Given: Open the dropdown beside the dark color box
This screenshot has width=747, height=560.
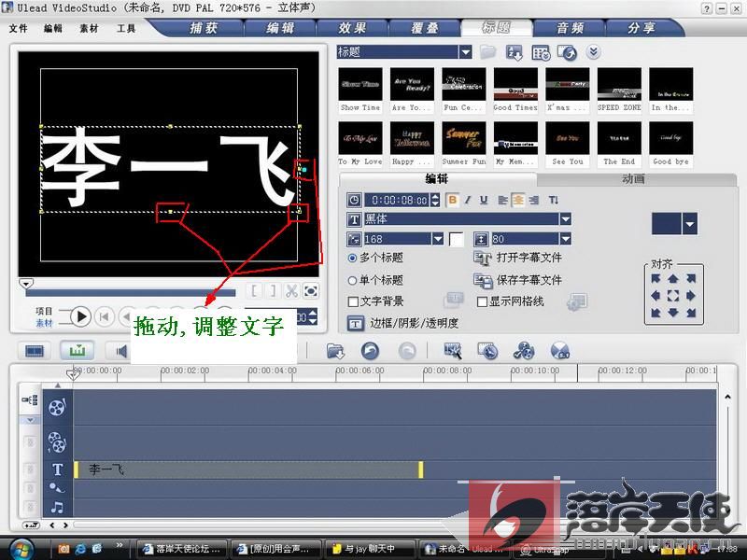Looking at the screenshot, I should [x=690, y=224].
